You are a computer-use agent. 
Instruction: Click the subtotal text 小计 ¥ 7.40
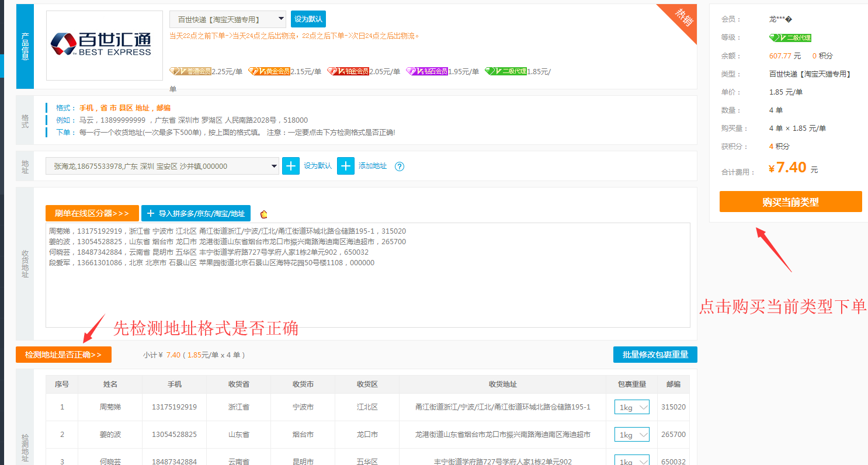(x=161, y=355)
